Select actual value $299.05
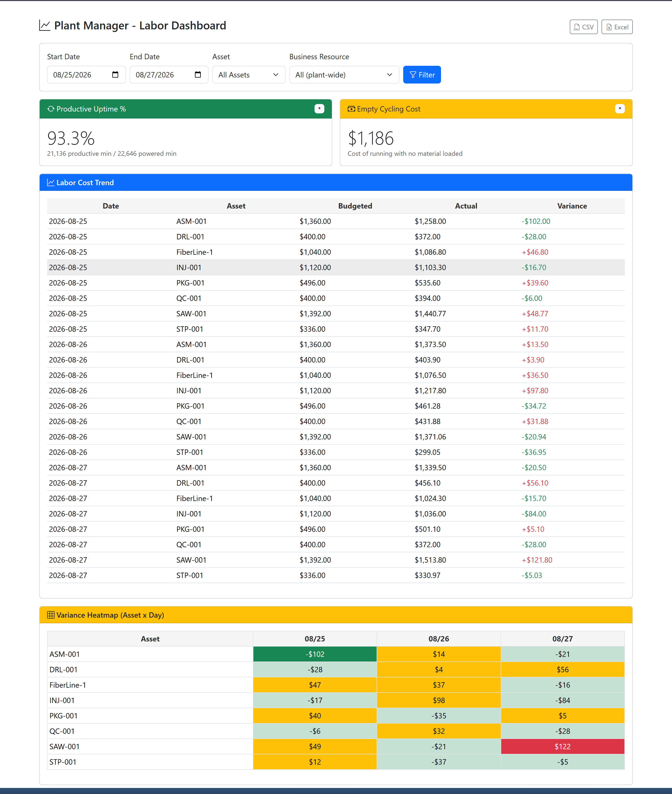Viewport: 672px width, 794px height. 427,452
